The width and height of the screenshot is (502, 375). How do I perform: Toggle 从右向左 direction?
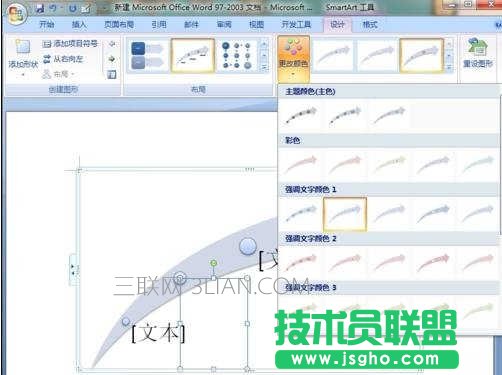click(x=63, y=59)
